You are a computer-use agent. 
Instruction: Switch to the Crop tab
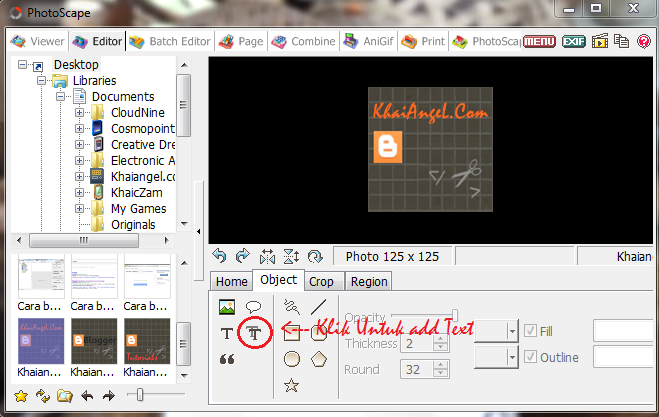(322, 282)
